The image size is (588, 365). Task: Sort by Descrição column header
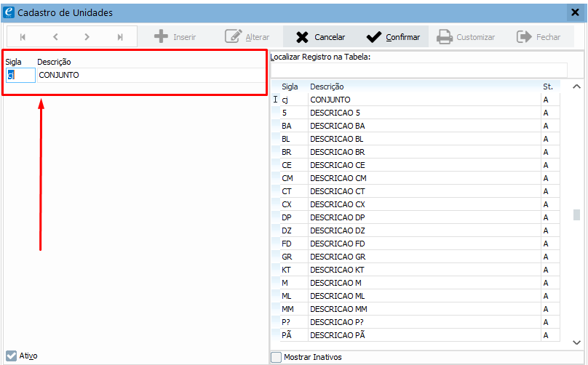(327, 87)
